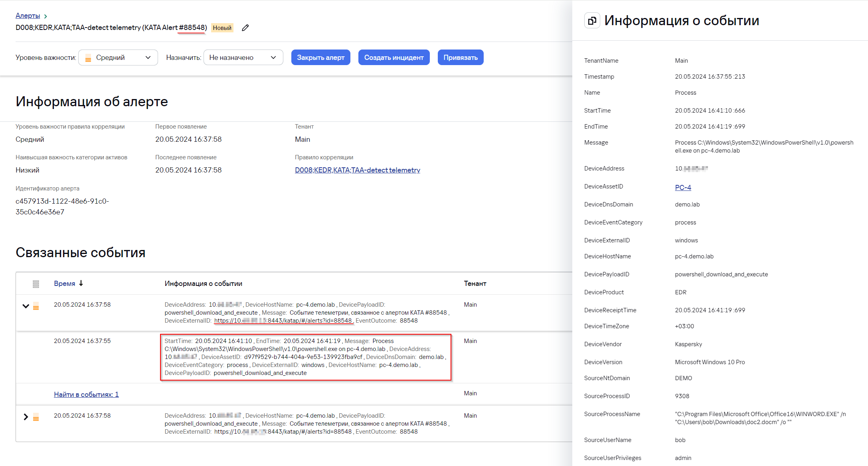
Task: Click the DeviceVendor value Kaspersky
Action: click(688, 344)
